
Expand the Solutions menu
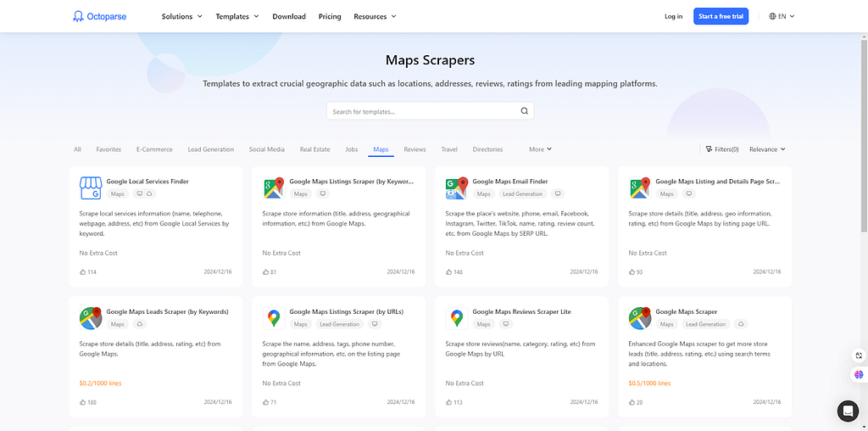coord(182,16)
